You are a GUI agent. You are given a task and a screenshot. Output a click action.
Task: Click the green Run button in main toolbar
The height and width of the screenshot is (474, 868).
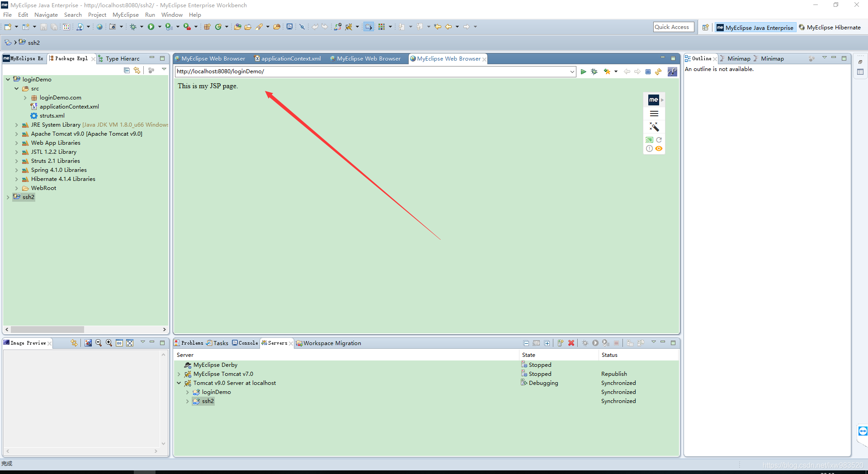coord(151,27)
